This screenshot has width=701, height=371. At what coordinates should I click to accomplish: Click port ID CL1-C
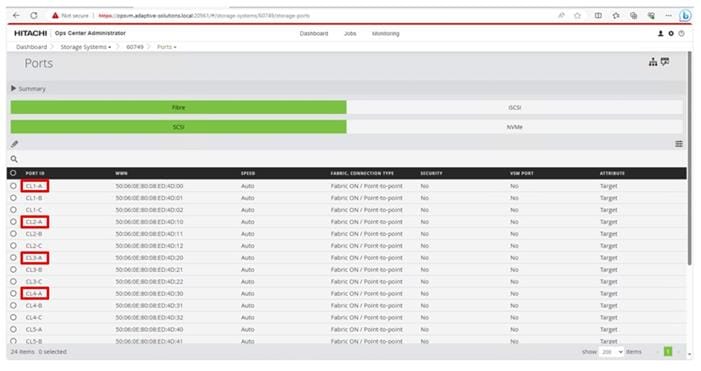point(34,210)
